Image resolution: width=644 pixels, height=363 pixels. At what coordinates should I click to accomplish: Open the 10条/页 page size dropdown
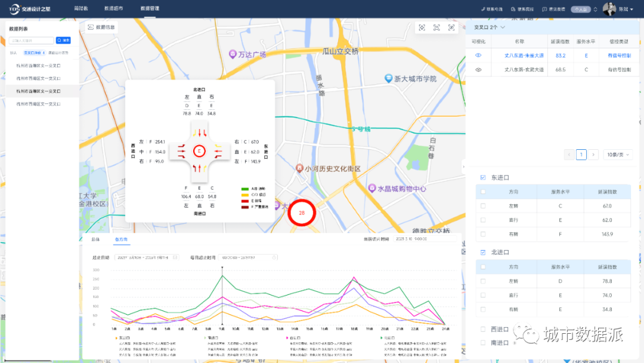tap(618, 155)
